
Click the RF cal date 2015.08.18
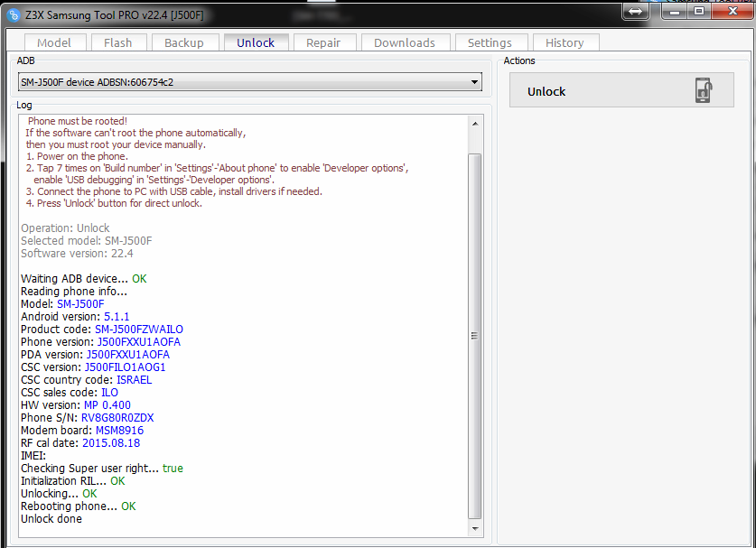pos(111,443)
